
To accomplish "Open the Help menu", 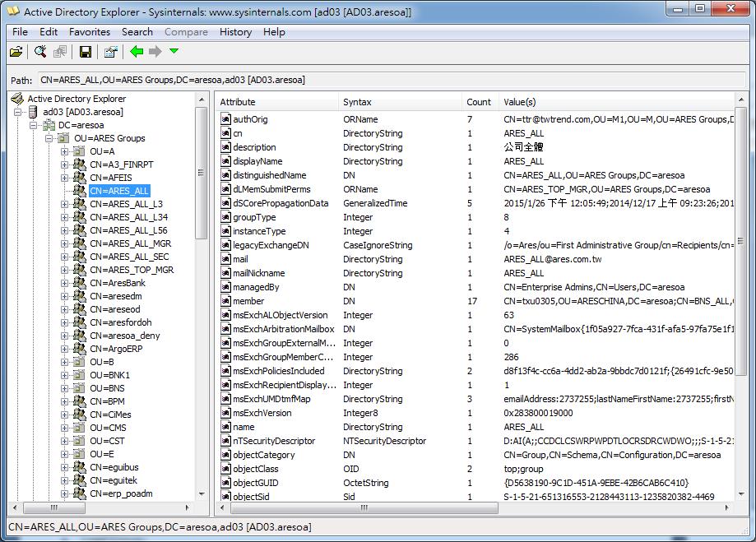I will [274, 32].
